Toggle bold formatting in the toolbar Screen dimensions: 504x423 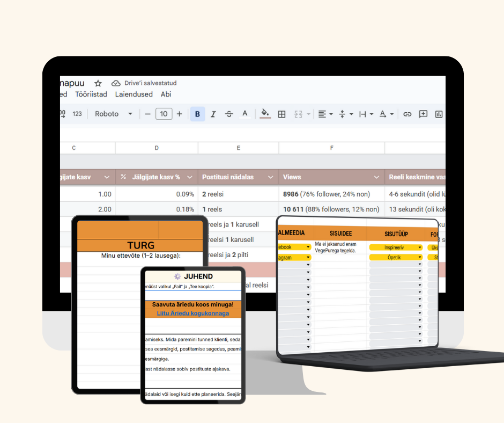(197, 114)
